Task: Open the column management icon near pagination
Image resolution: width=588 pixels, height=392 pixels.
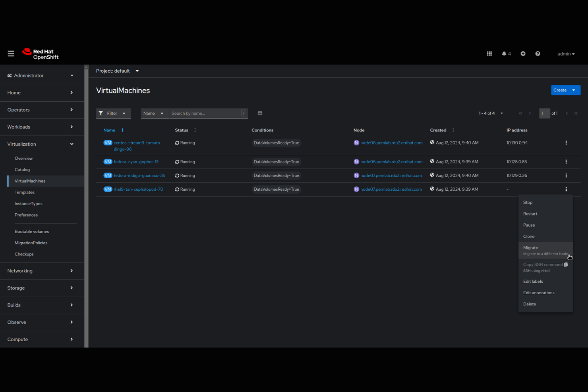Action: click(x=260, y=113)
